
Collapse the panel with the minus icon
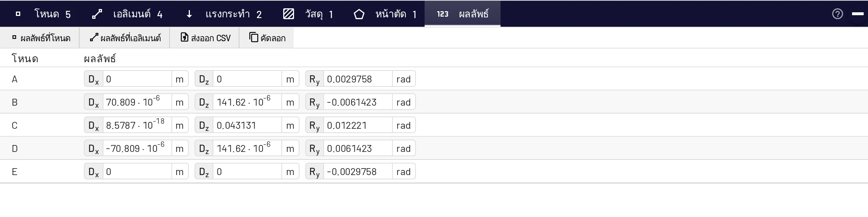point(858,14)
